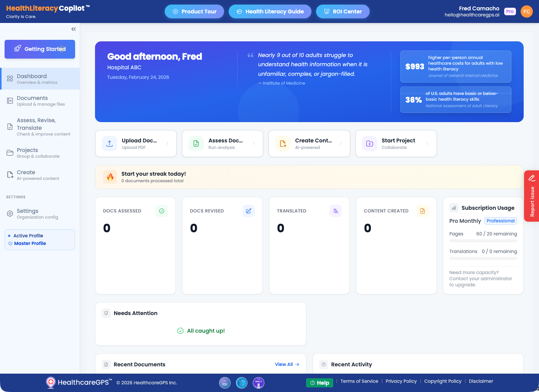Expand the Create Content card chevron

[341, 144]
